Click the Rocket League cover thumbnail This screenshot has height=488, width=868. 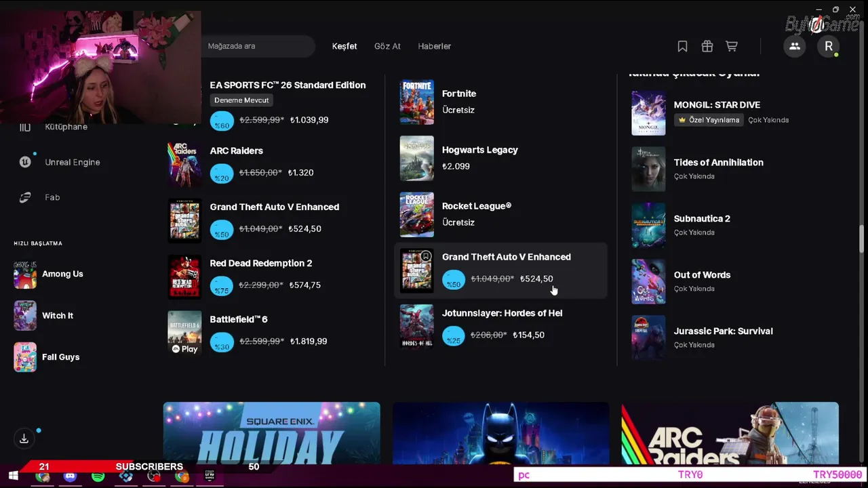(416, 214)
